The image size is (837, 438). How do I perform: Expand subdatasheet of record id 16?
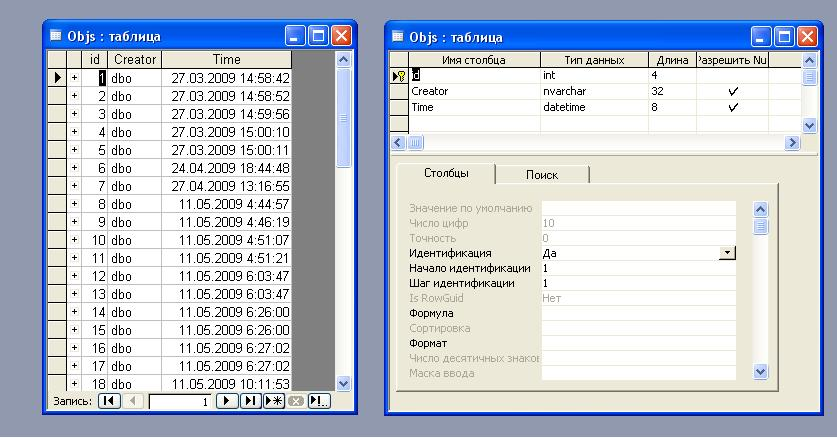click(74, 348)
